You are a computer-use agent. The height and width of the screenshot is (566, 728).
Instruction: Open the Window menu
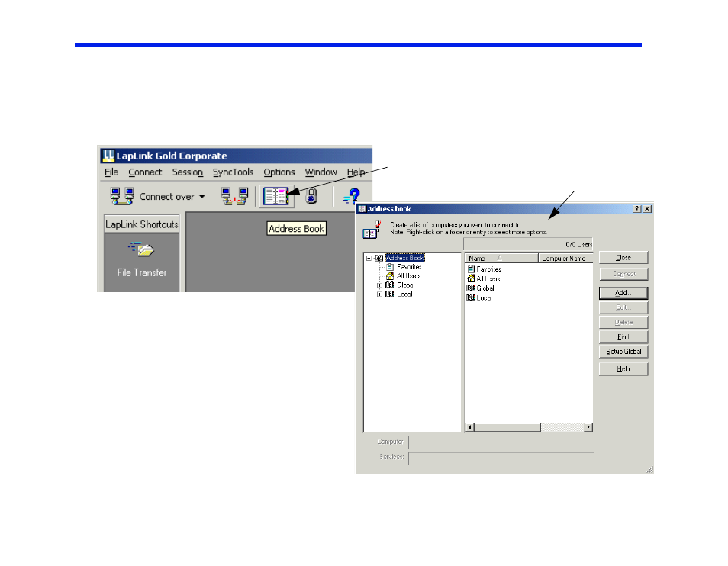(x=321, y=172)
